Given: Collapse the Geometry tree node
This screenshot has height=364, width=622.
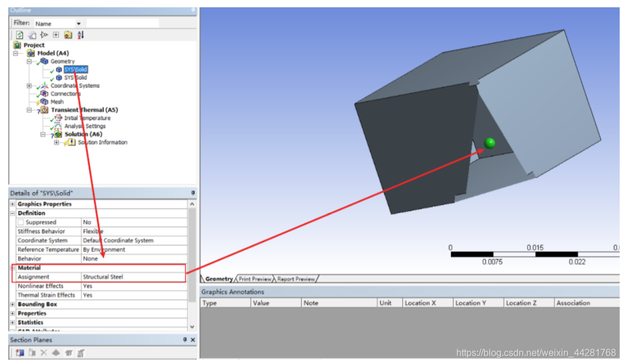Looking at the screenshot, I should (x=29, y=62).
